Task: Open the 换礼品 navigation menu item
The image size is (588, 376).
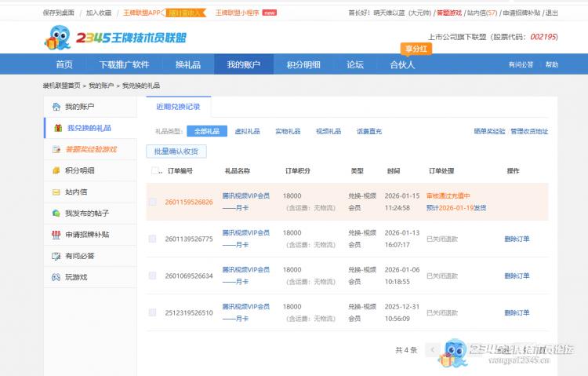Action: tap(188, 64)
